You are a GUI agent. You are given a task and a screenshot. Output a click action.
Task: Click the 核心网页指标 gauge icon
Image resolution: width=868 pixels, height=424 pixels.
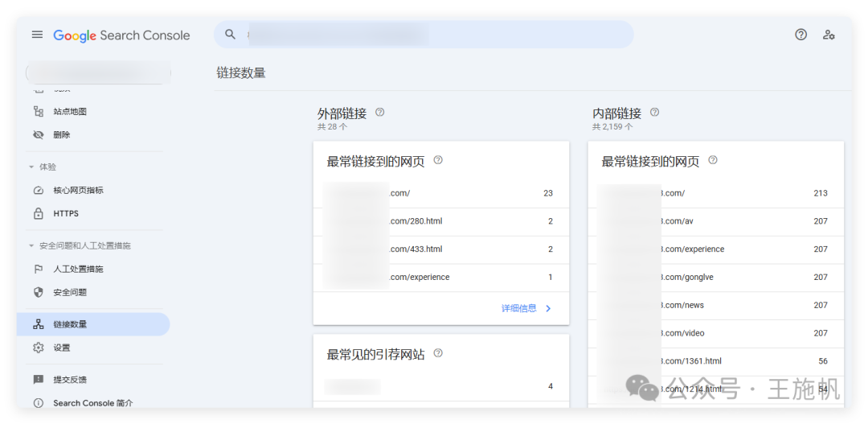point(39,190)
